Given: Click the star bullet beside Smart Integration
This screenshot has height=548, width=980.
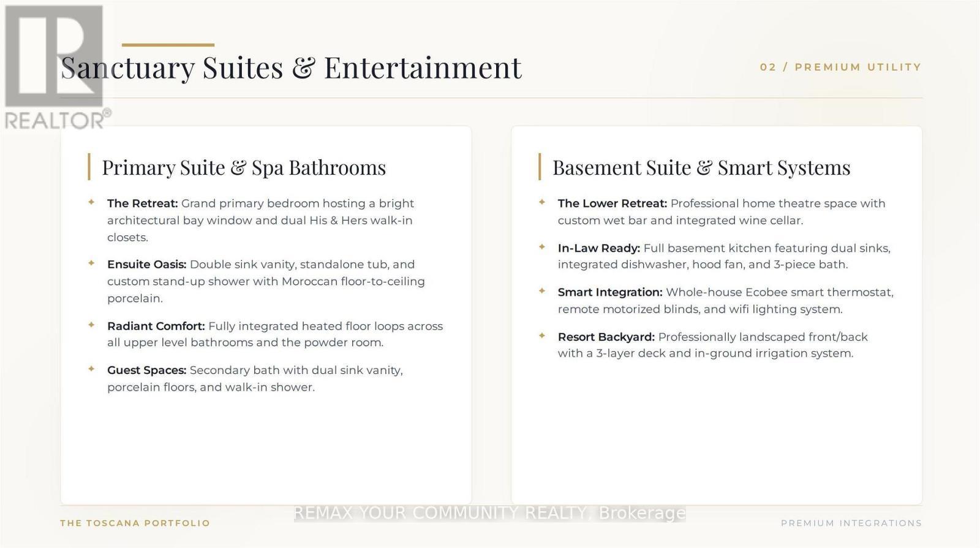Looking at the screenshot, I should pyautogui.click(x=542, y=291).
